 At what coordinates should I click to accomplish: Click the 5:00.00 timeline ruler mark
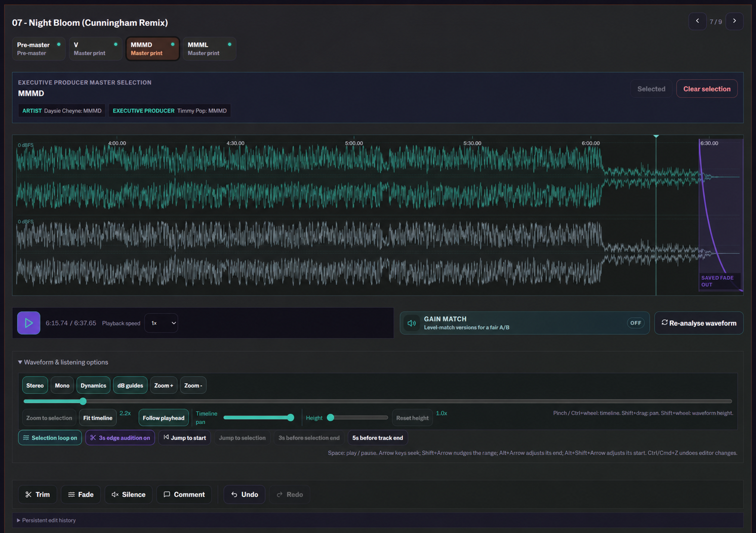click(354, 143)
